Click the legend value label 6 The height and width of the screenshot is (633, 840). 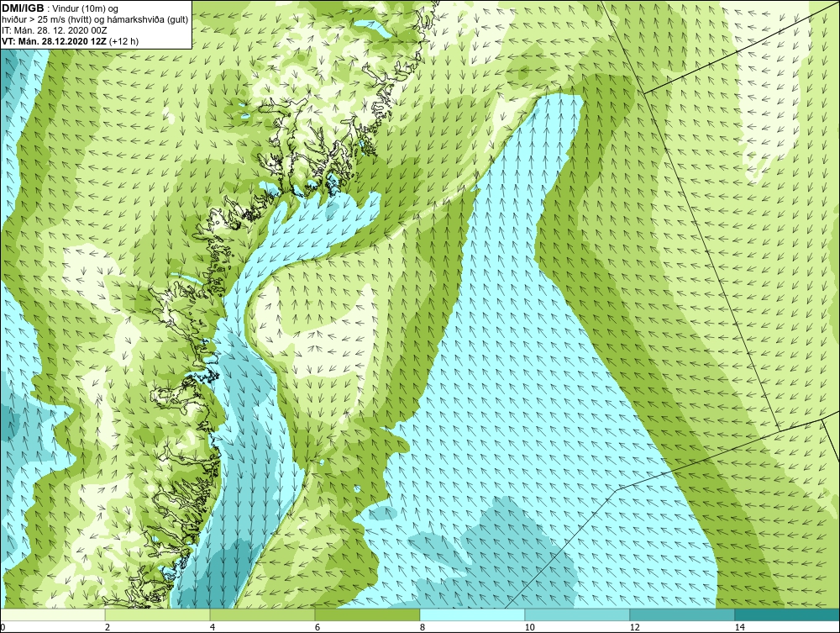coord(318,627)
